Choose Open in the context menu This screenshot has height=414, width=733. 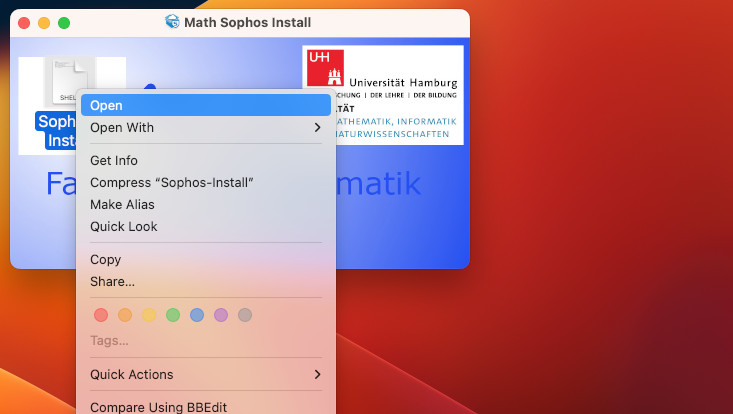coord(206,105)
